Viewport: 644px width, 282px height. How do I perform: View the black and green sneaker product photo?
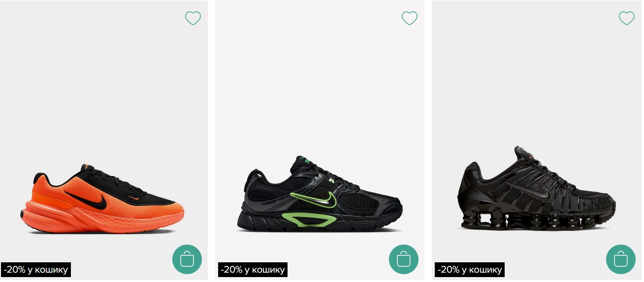pyautogui.click(x=320, y=123)
